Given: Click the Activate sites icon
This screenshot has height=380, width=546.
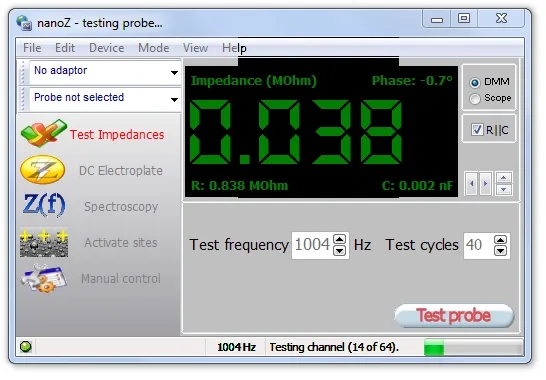Looking at the screenshot, I should (44, 242).
